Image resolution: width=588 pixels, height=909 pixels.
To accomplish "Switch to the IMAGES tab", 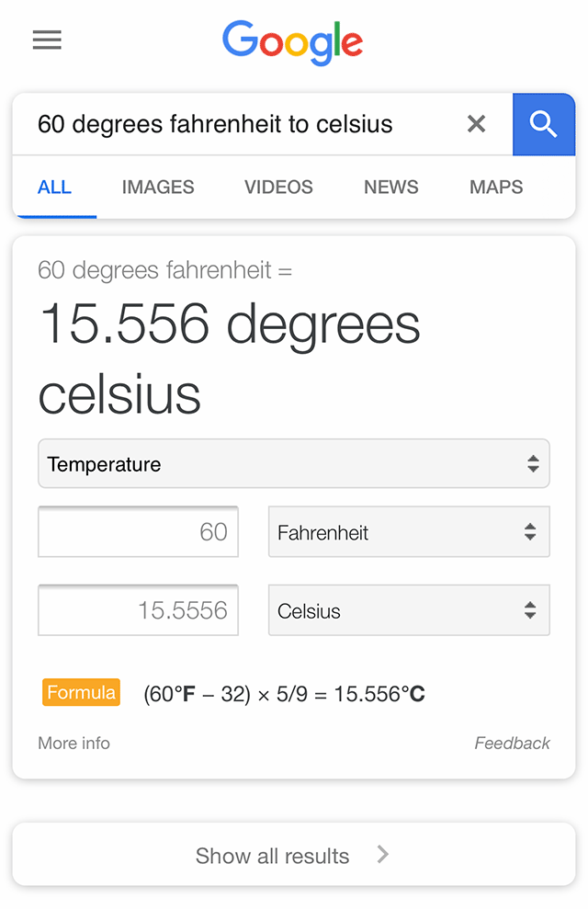I will click(158, 187).
